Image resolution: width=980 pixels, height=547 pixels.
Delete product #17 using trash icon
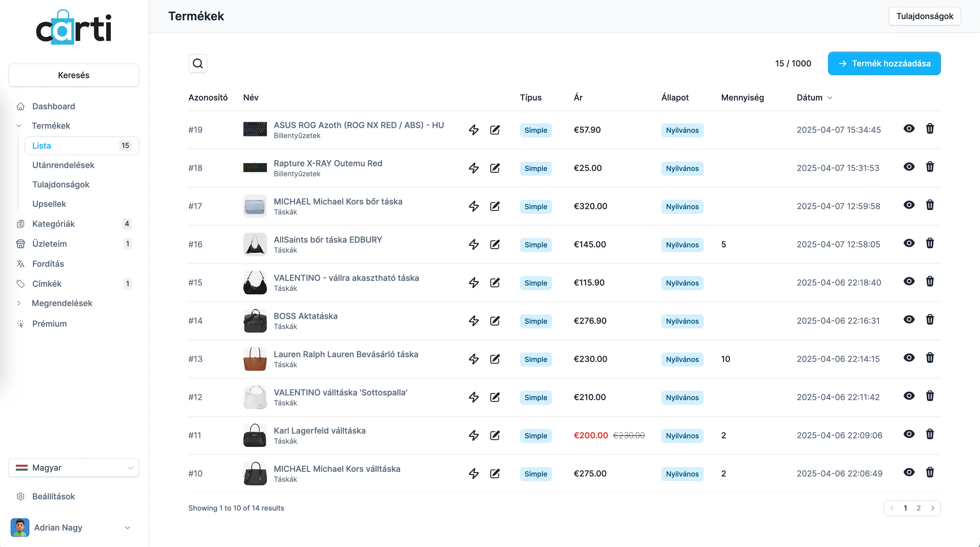coord(930,205)
